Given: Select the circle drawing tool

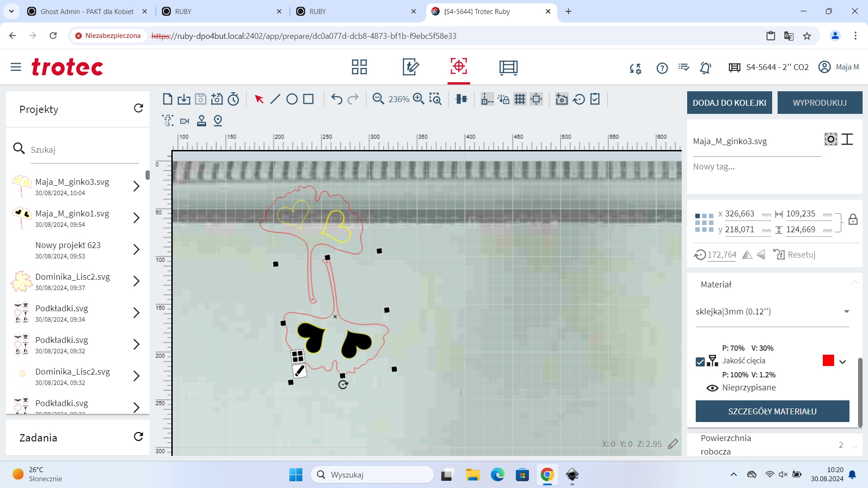Looking at the screenshot, I should point(292,99).
